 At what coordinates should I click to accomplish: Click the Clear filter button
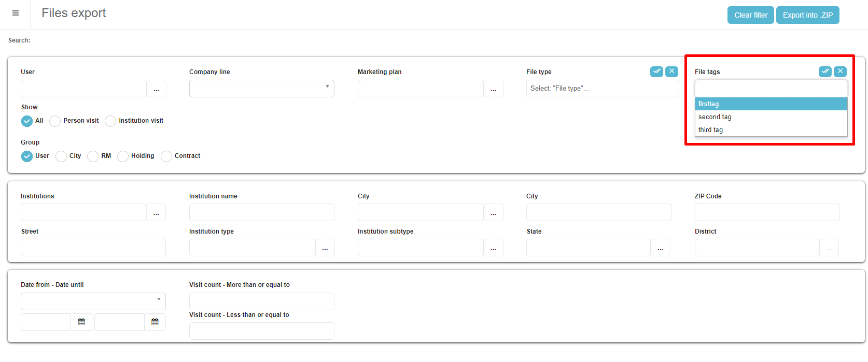[750, 15]
